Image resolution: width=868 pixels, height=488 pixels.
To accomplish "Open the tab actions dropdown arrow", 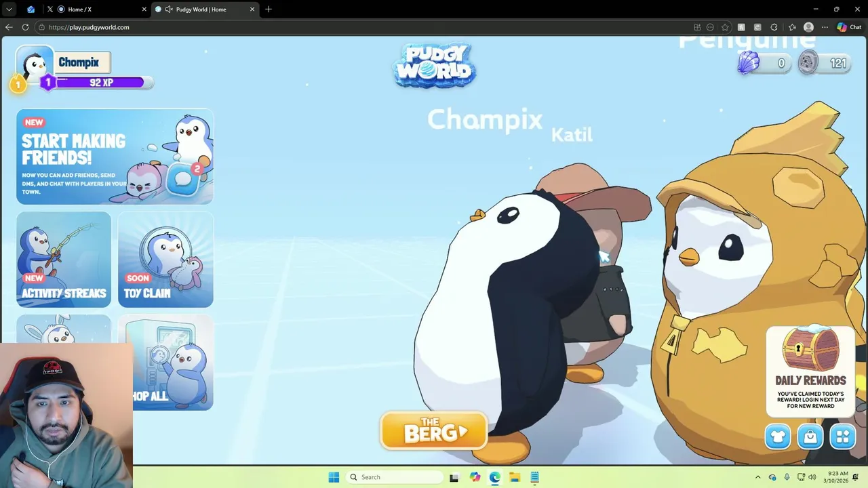I will click(9, 9).
